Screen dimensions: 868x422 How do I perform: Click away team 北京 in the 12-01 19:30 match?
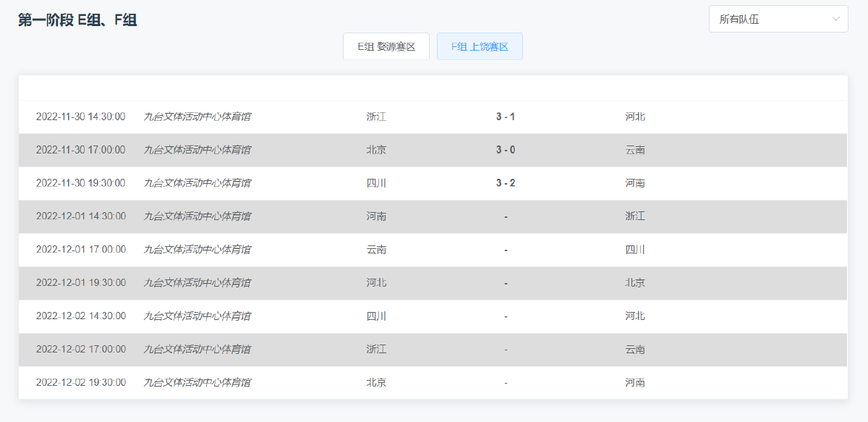pyautogui.click(x=635, y=283)
